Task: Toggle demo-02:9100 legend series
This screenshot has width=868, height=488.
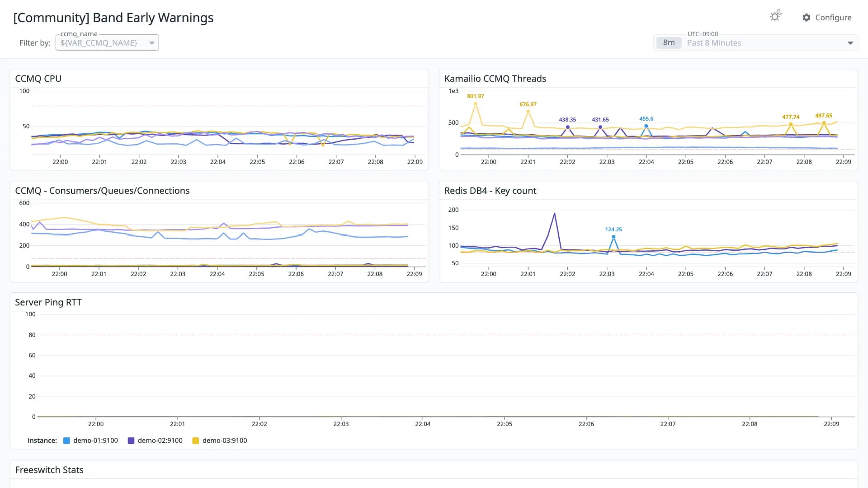Action: tap(155, 441)
